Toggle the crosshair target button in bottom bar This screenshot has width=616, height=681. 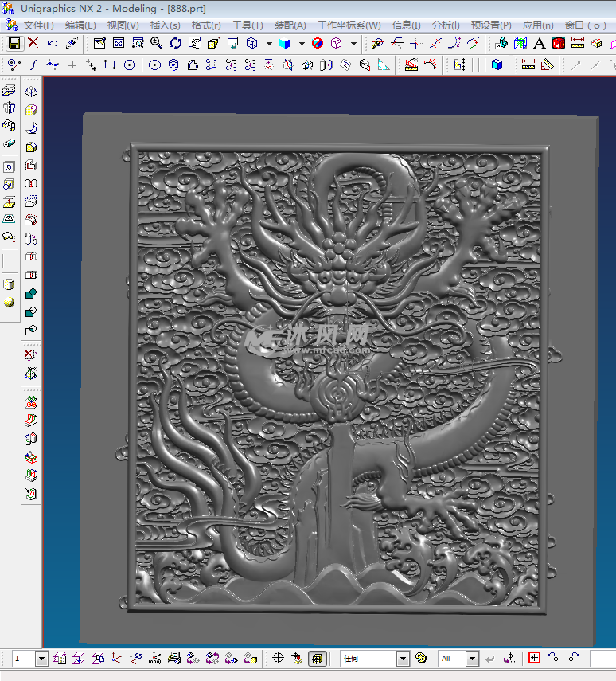[x=278, y=658]
